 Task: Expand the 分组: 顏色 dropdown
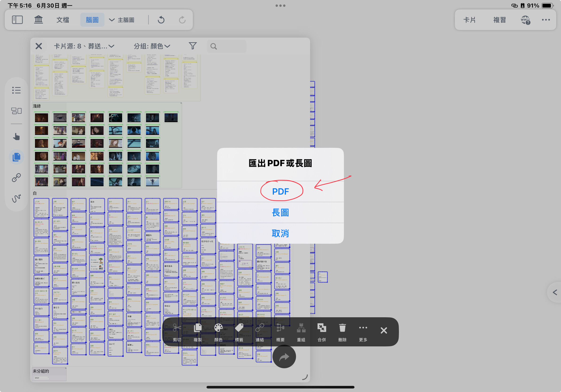(x=152, y=46)
